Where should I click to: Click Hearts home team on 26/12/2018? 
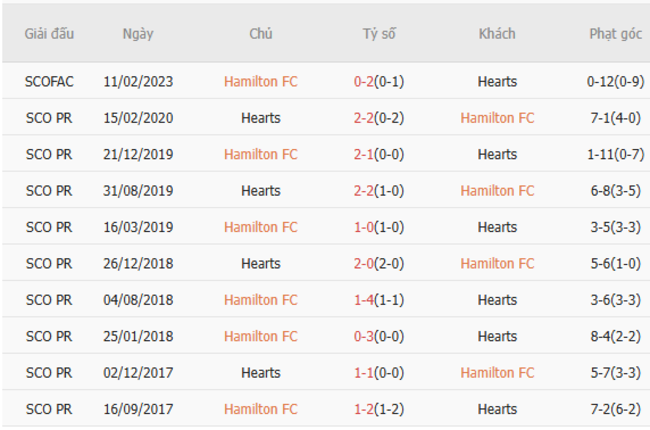pos(261,263)
